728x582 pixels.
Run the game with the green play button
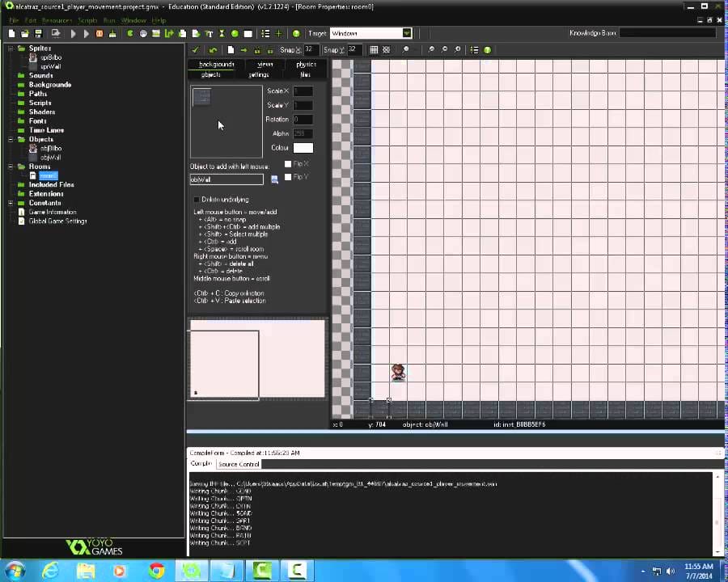(x=74, y=33)
